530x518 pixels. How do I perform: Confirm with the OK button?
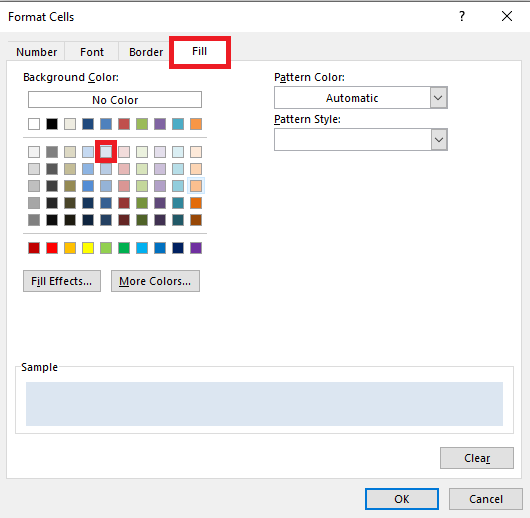[402, 499]
